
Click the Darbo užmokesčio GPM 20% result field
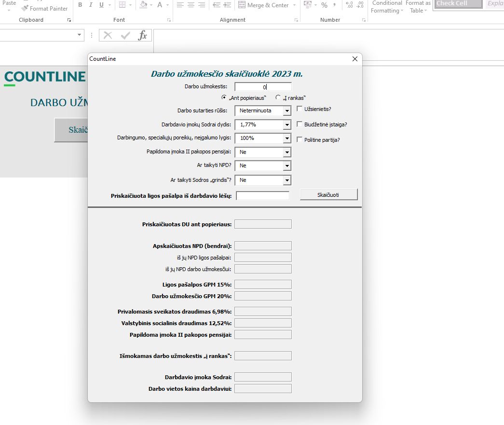tap(263, 296)
